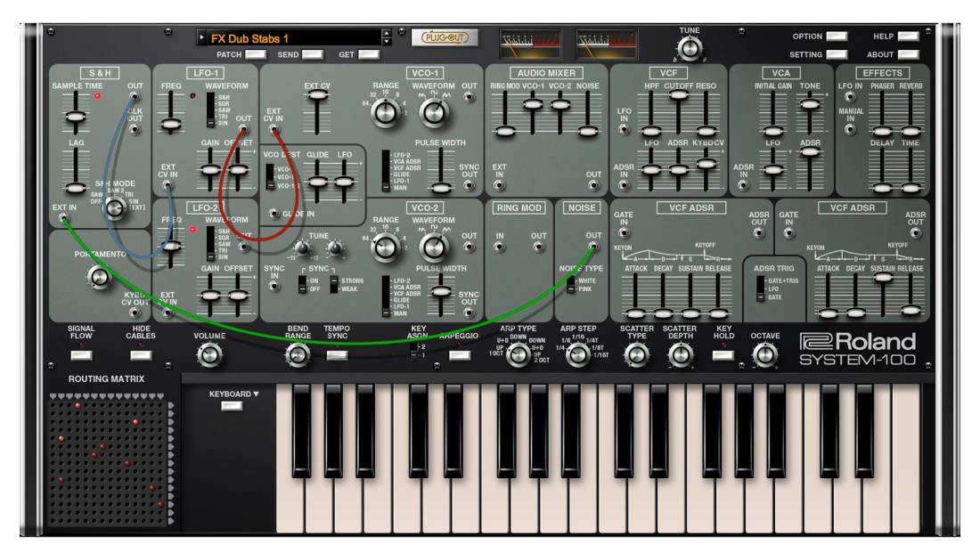Click the VCF CUTOFF slider
This screenshot has height=560, width=980.
678,96
